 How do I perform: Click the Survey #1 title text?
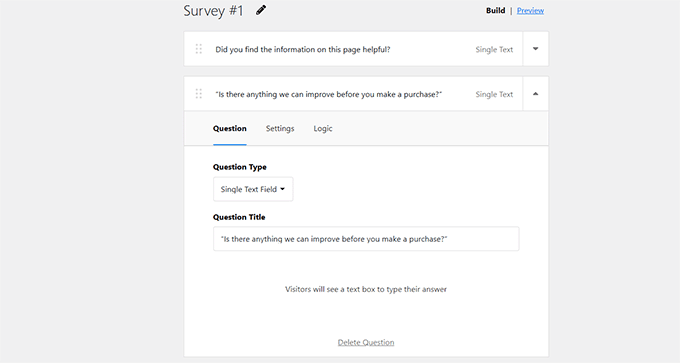click(213, 10)
